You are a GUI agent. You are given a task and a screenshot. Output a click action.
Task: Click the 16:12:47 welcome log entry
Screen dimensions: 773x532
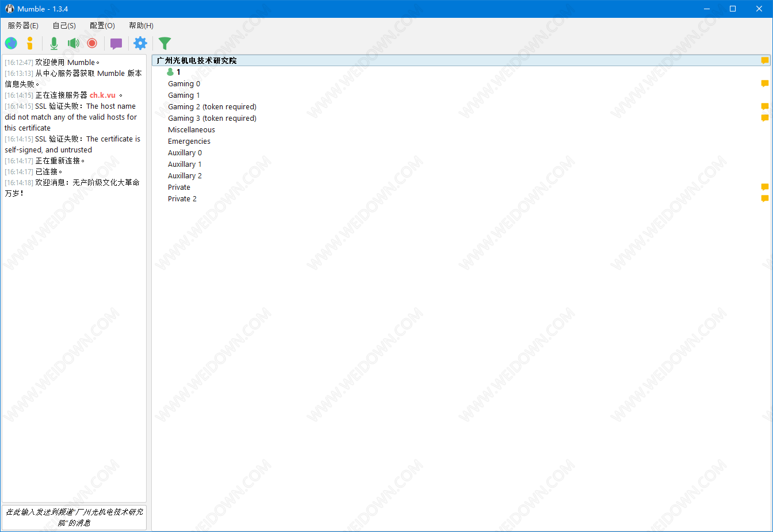click(52, 62)
